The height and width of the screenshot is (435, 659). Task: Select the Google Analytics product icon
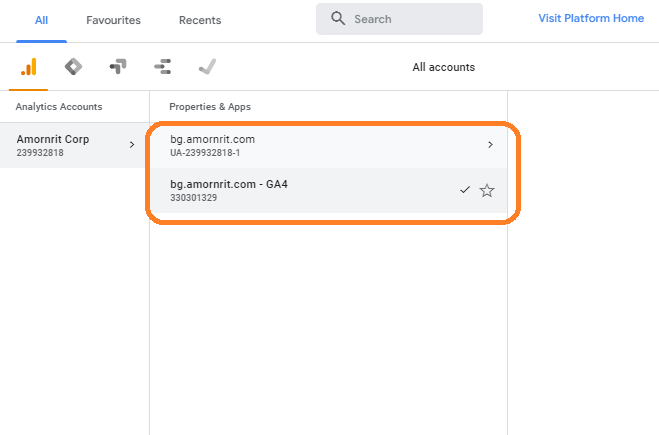[x=29, y=67]
